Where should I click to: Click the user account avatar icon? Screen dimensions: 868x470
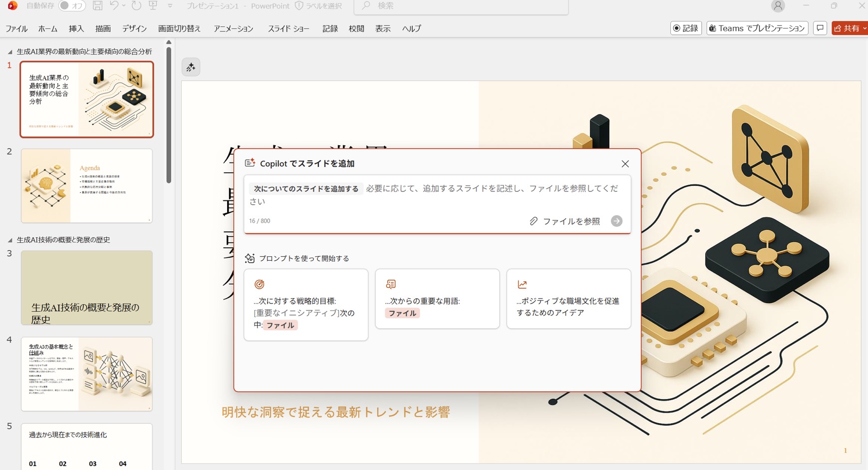point(778,6)
